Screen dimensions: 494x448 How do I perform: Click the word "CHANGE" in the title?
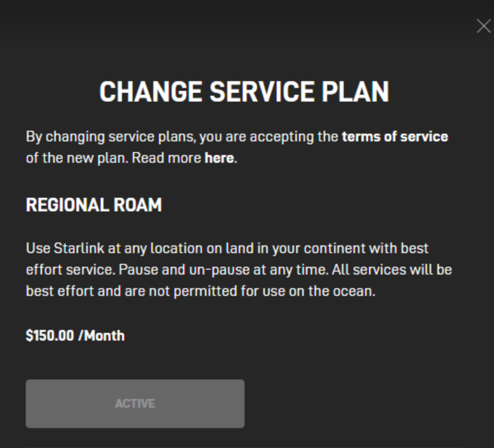click(x=151, y=91)
